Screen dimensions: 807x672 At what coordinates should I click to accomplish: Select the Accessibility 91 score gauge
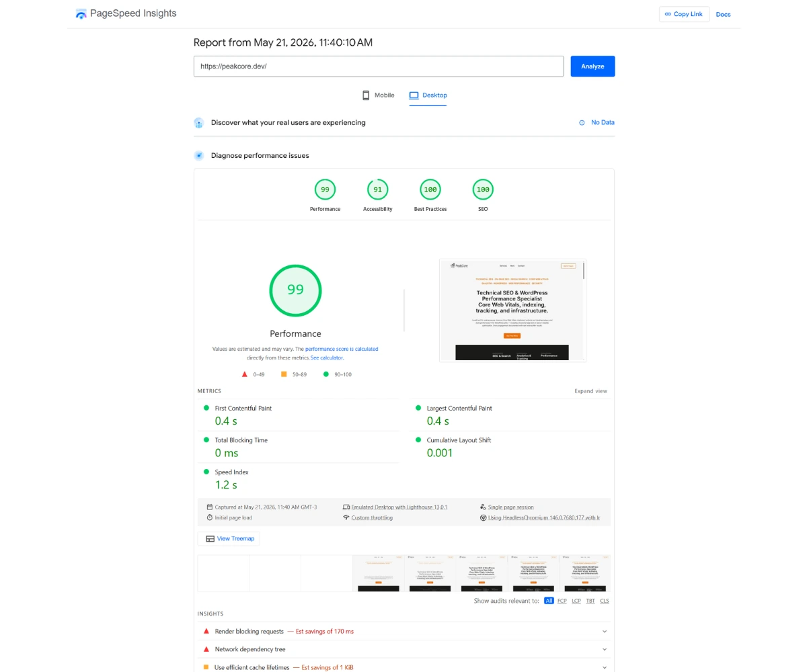tap(377, 190)
